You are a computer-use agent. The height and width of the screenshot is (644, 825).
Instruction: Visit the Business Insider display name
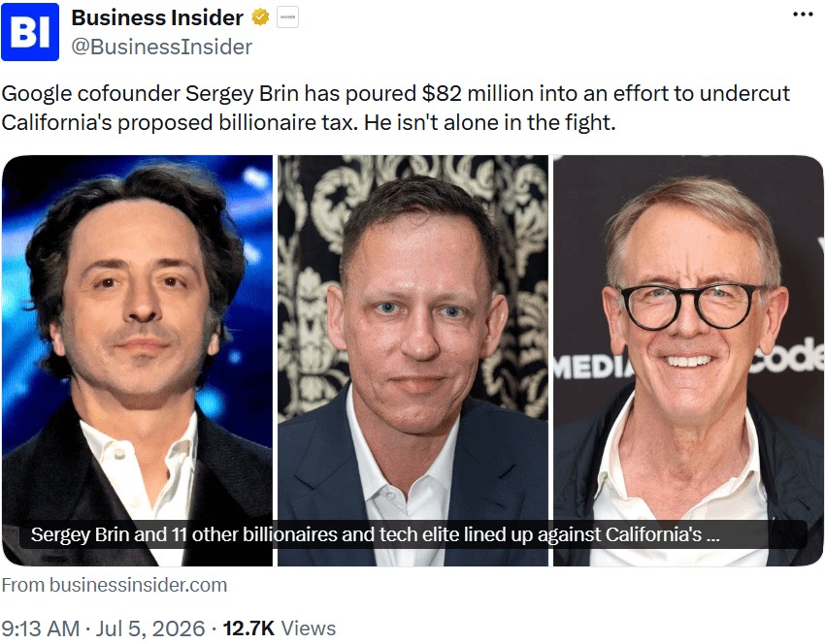157,17
